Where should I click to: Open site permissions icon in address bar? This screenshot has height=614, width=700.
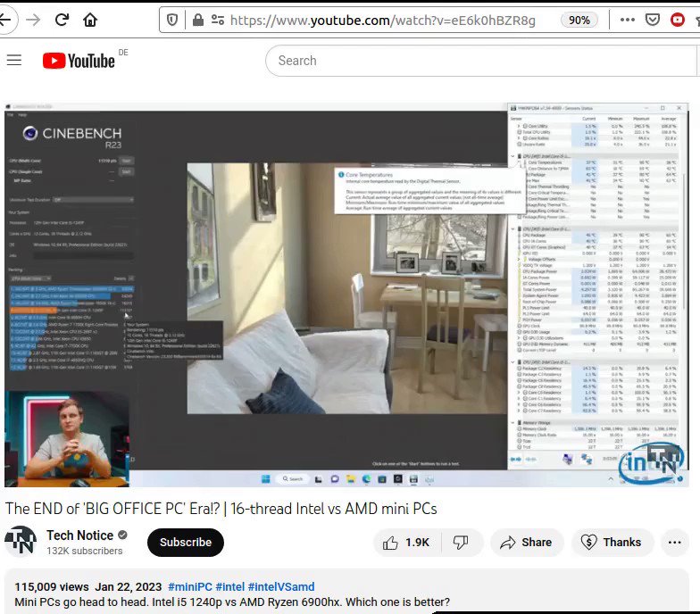pos(218,20)
